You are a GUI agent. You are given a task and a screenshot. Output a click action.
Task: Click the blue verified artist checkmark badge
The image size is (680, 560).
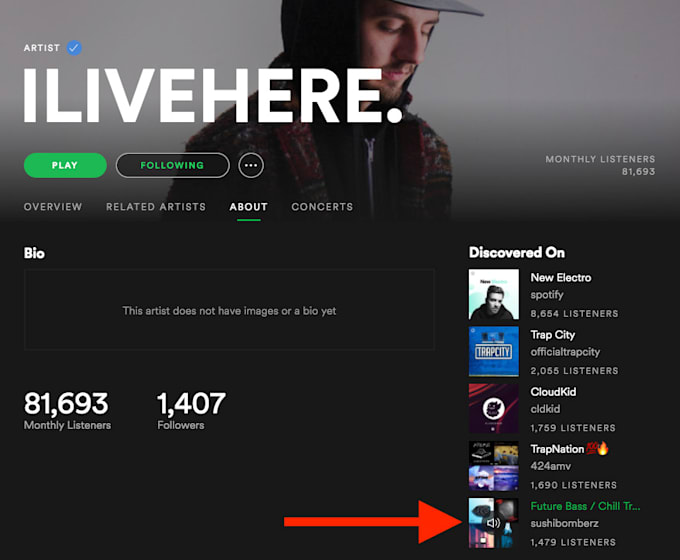click(x=74, y=48)
